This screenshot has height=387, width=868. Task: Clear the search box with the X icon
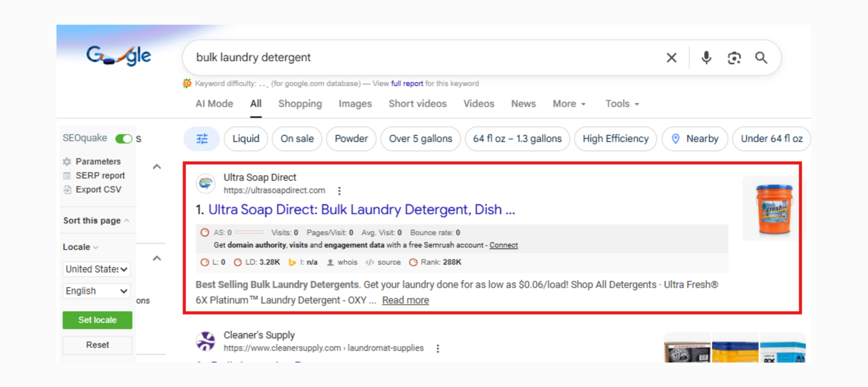(x=671, y=58)
